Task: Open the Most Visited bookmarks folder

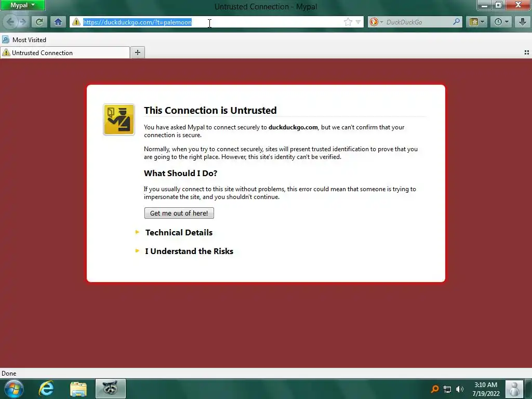Action: (x=24, y=39)
